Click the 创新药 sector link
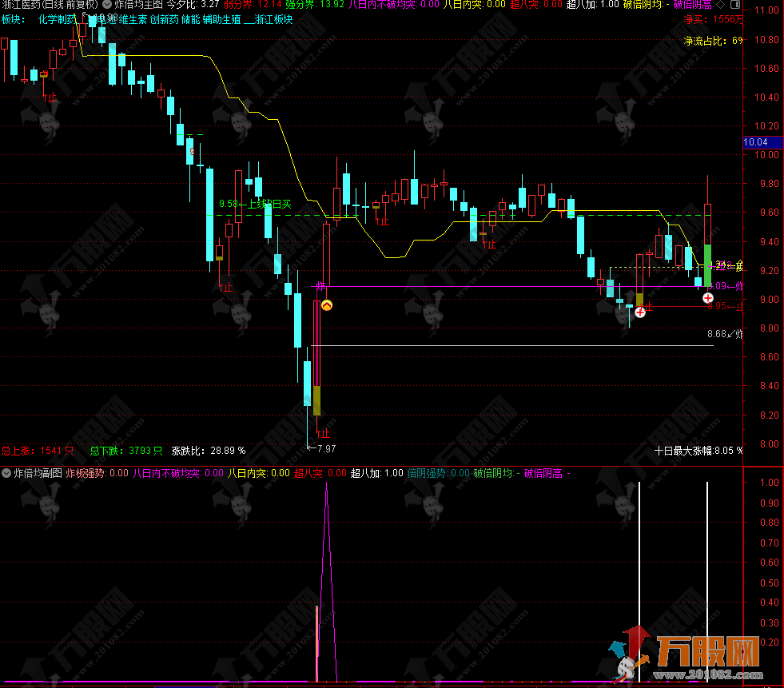Viewport: 784px width, 688px height. [x=164, y=19]
